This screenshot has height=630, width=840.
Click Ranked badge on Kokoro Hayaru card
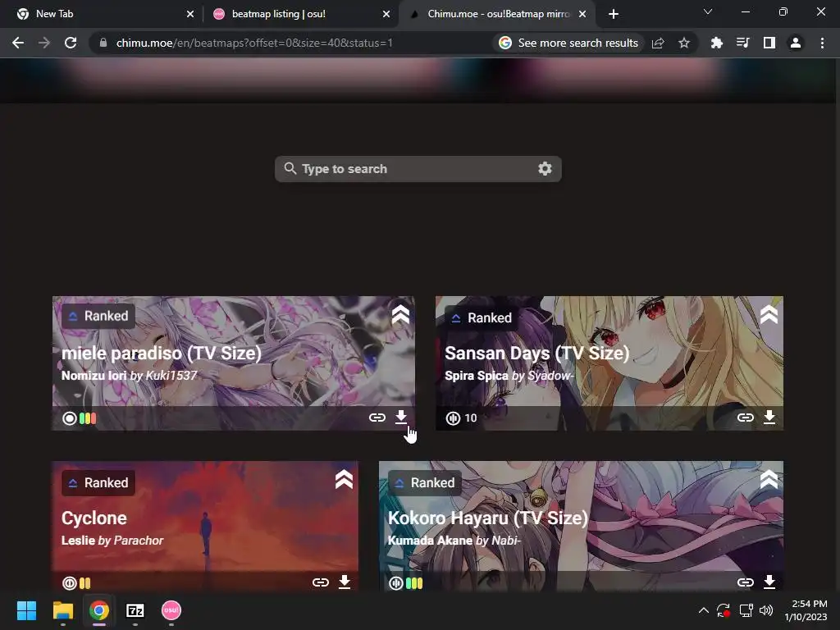tap(425, 482)
